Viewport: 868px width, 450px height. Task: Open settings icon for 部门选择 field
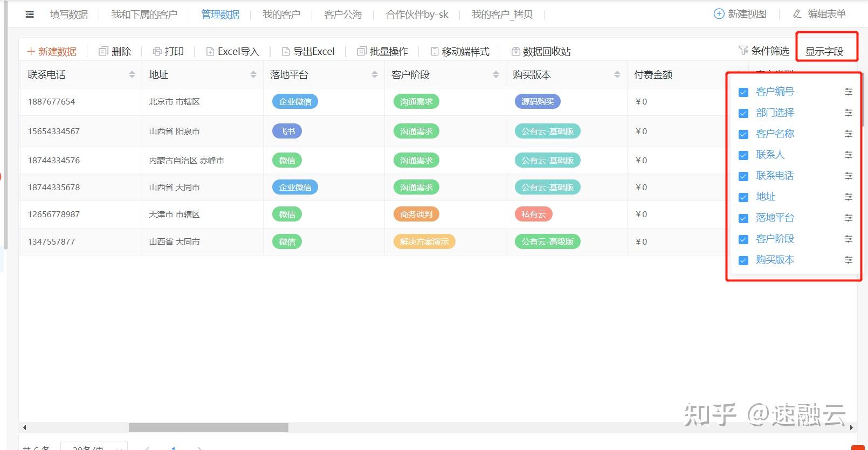[x=848, y=113]
